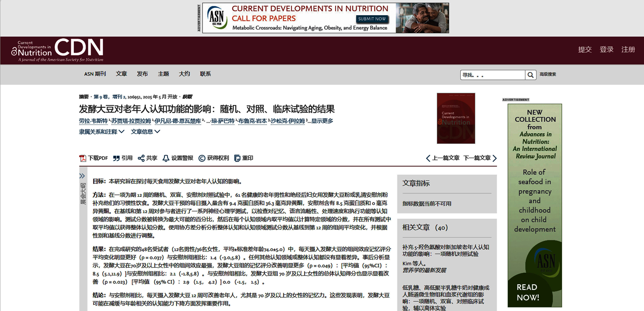Click 下一篇文章 link
The height and width of the screenshot is (311, 644).
coord(477,158)
